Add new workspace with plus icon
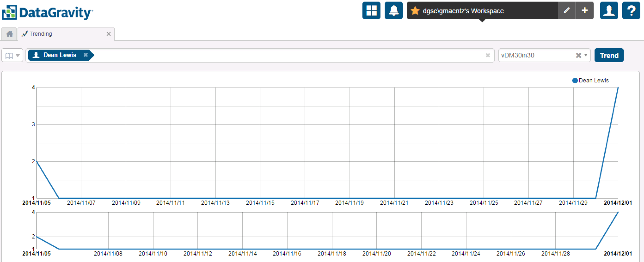Image resolution: width=644 pixels, height=262 pixels. tap(585, 11)
